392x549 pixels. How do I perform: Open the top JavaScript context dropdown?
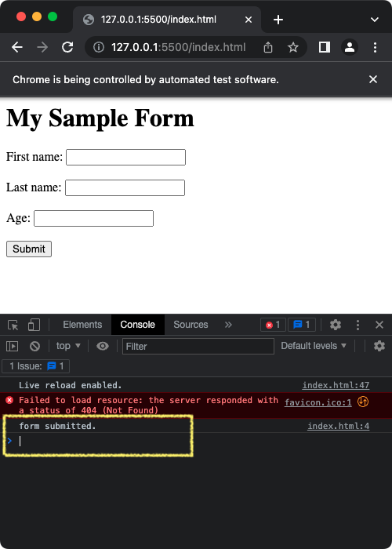click(x=68, y=346)
